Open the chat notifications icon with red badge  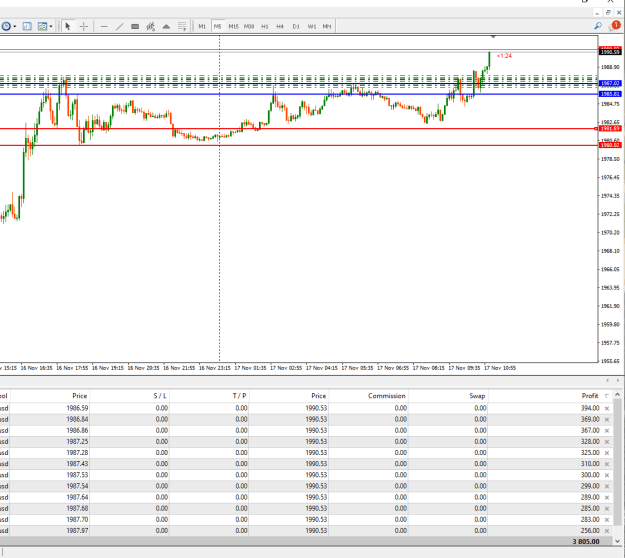tap(615, 26)
